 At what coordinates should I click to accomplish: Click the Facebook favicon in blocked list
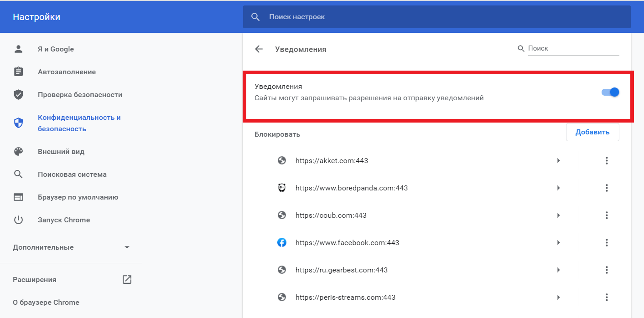(x=282, y=243)
